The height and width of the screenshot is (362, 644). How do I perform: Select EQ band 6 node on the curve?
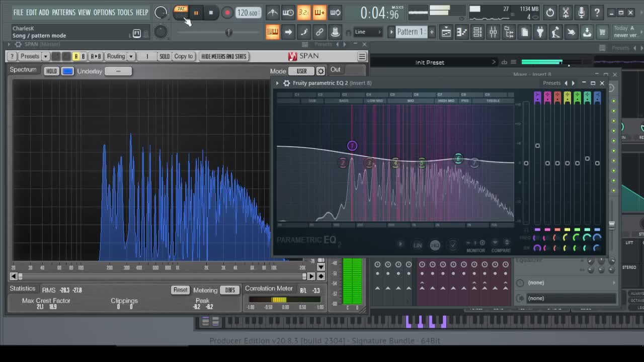coord(458,159)
